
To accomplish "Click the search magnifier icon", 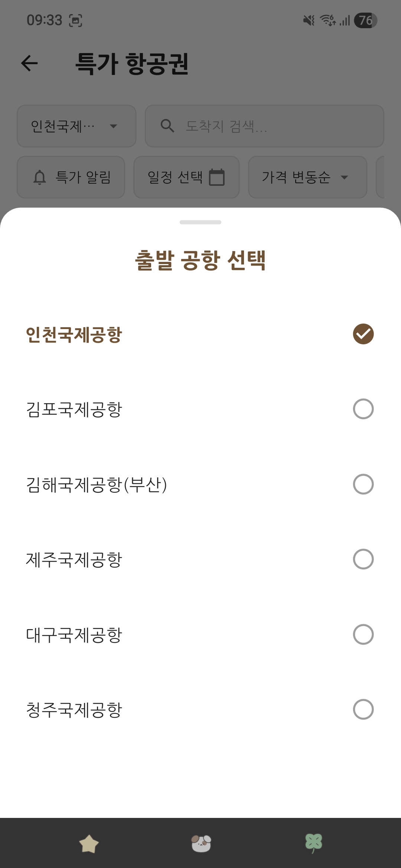I will coord(167,126).
